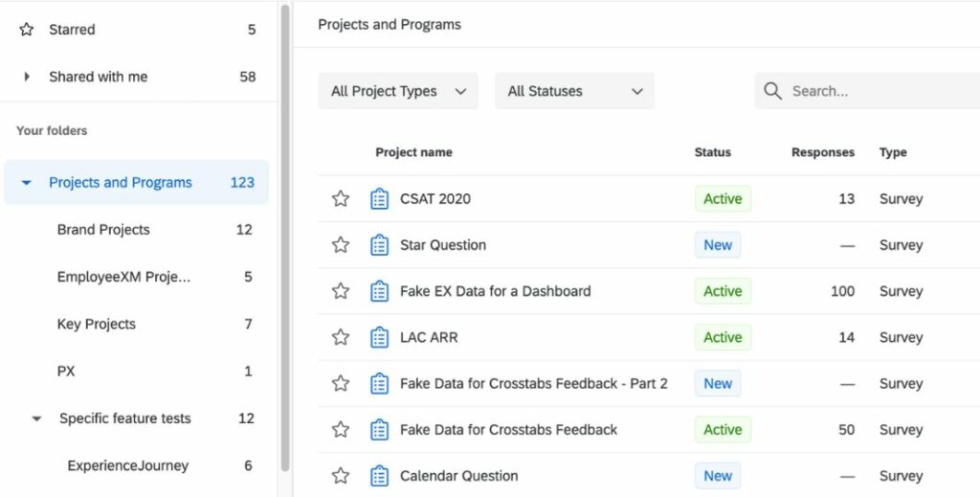The image size is (980, 497).
Task: Click the survey icon beside Star Question
Action: pyautogui.click(x=379, y=245)
